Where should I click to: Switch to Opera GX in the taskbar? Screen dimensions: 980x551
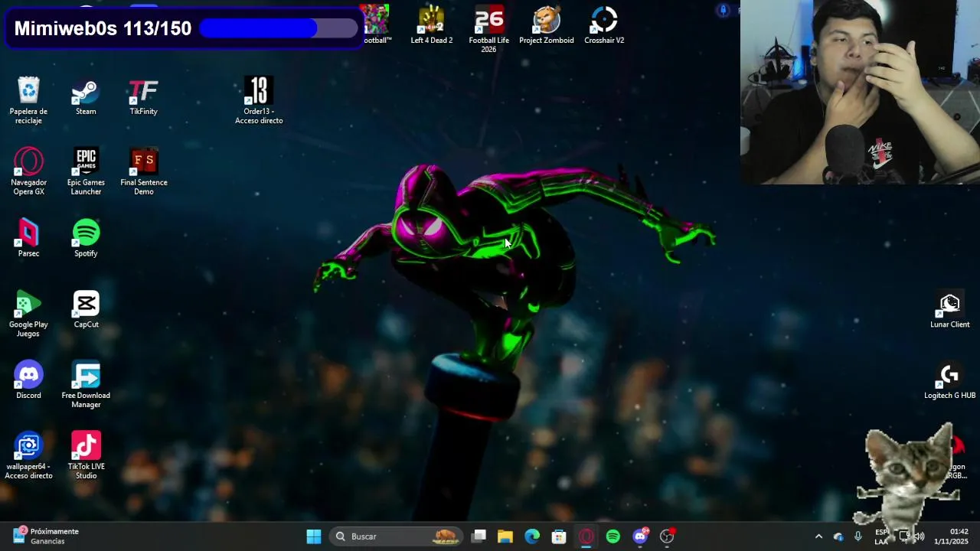click(x=586, y=536)
